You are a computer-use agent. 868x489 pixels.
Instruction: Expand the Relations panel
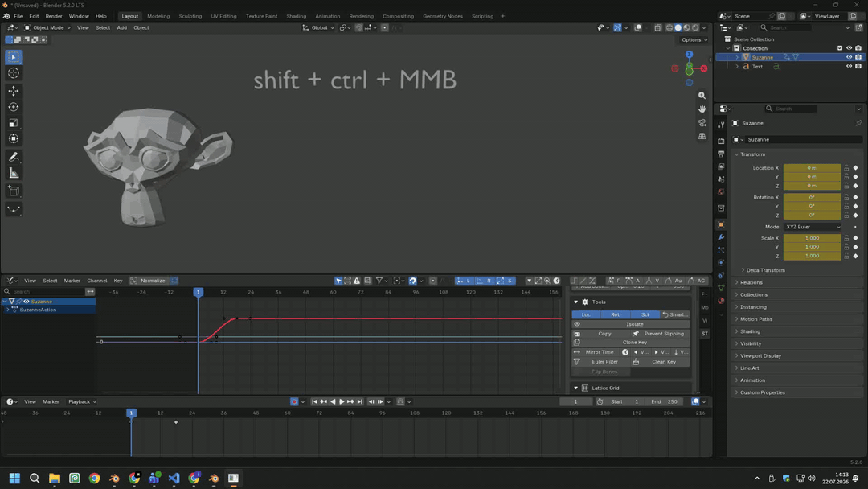point(751,282)
